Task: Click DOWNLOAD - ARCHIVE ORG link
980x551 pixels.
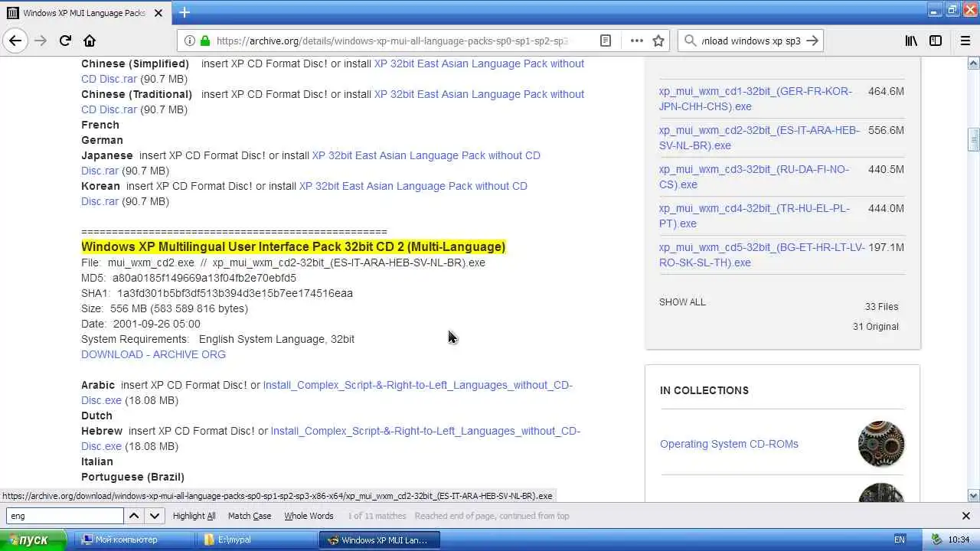Action: pos(153,354)
